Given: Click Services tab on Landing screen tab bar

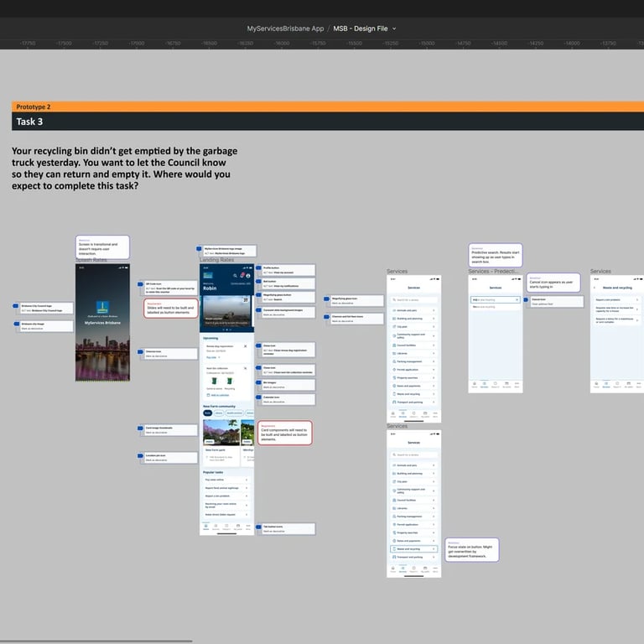Looking at the screenshot, I should pyautogui.click(x=216, y=527).
